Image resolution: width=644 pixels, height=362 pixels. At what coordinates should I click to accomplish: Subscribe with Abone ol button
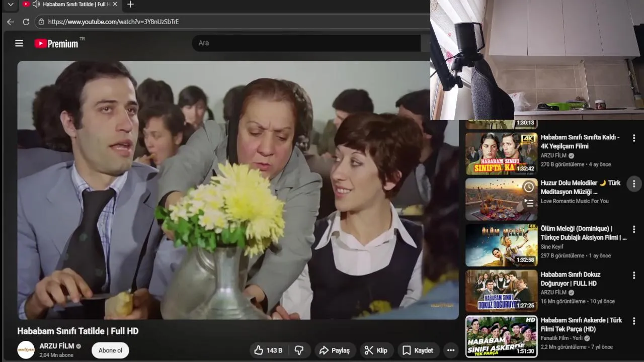(x=110, y=350)
